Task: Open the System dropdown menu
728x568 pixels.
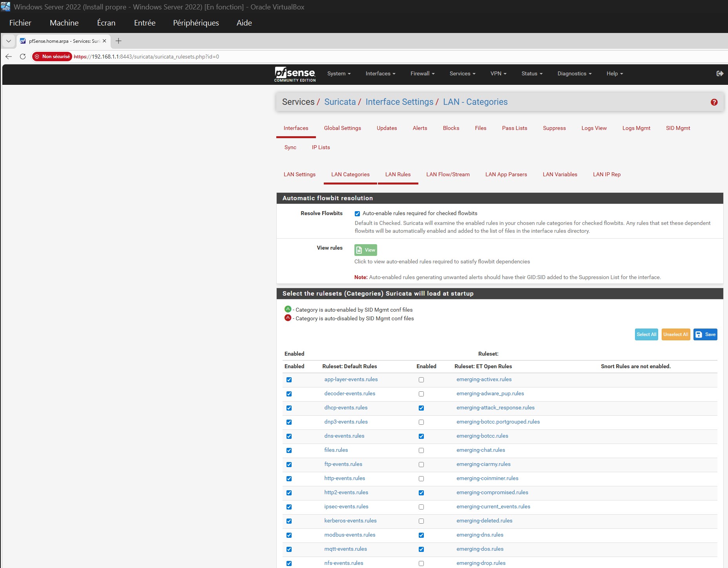Action: (339, 73)
